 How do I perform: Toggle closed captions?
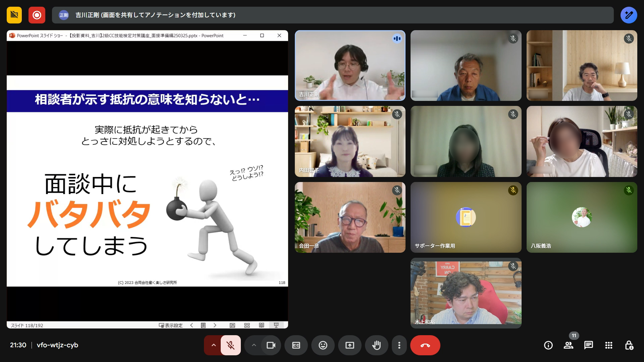296,345
